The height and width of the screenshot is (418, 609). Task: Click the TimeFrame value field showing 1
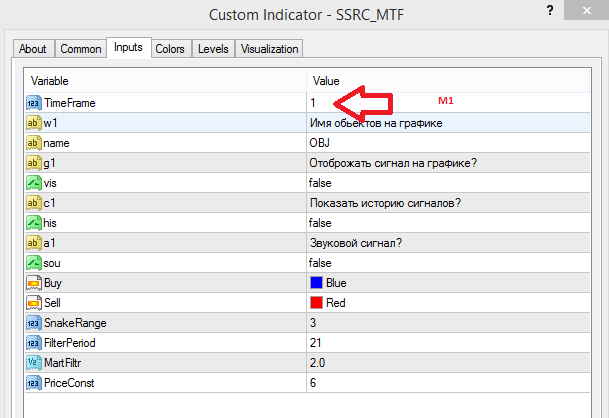[448, 103]
